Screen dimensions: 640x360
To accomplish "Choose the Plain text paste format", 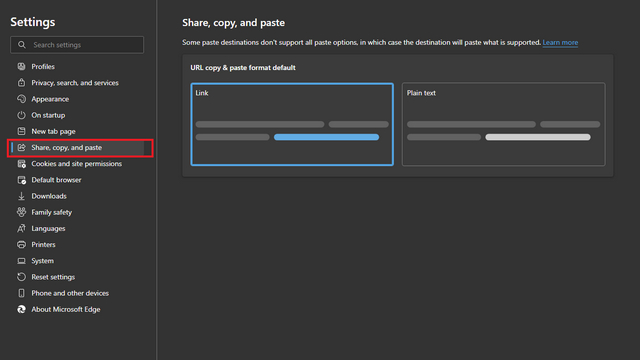I will pyautogui.click(x=503, y=124).
